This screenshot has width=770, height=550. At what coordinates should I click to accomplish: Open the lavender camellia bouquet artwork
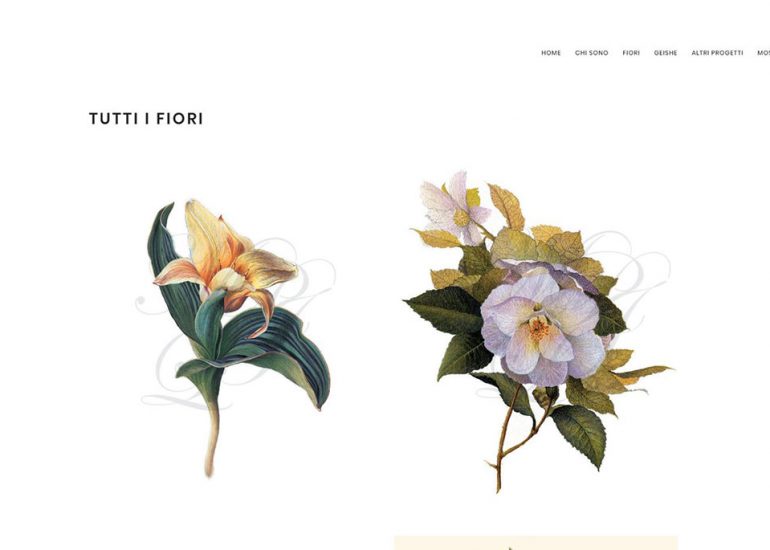[x=538, y=331]
